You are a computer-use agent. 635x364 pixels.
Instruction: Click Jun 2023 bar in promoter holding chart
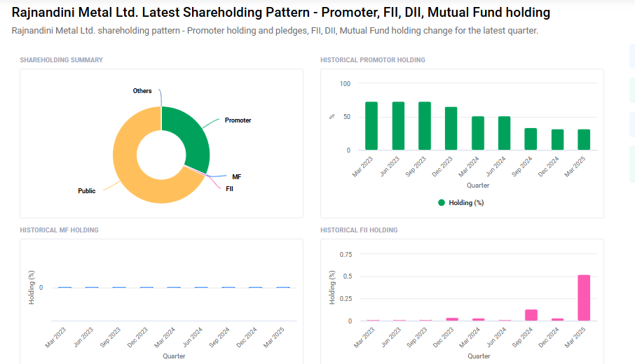coord(398,126)
